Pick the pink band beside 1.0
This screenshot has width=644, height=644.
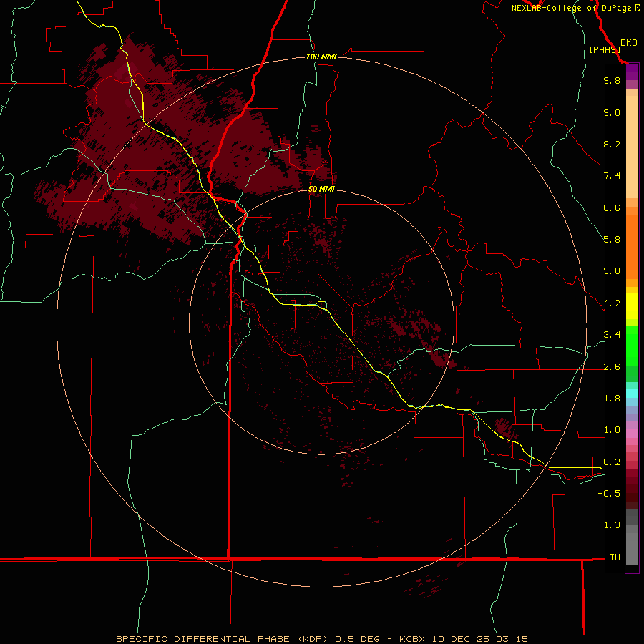coord(632,434)
